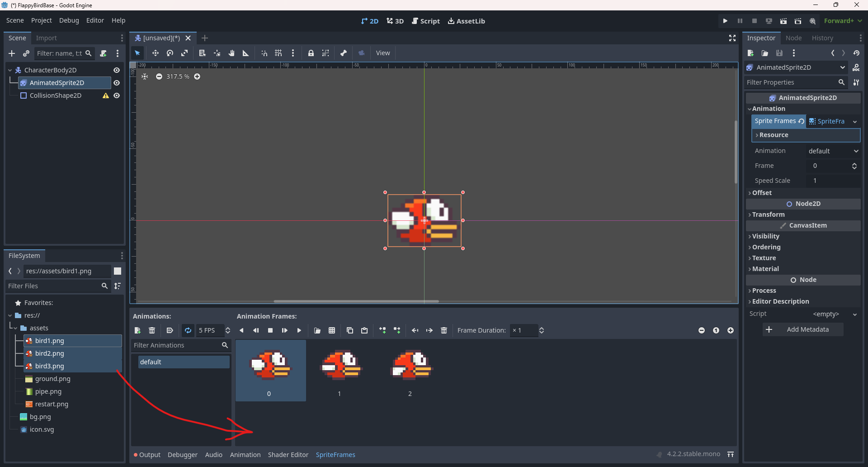Lock the selected node using the lock icon
This screenshot has height=467, width=868.
pos(311,53)
